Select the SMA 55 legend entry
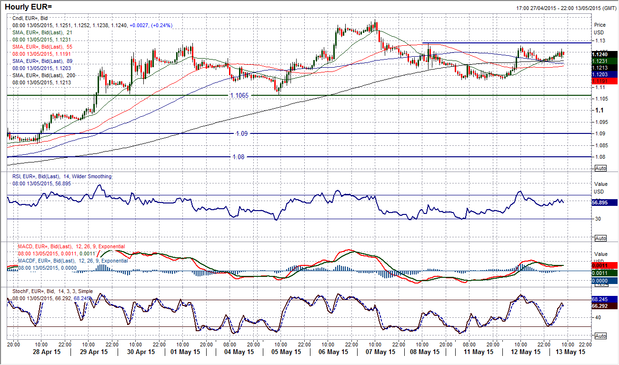 [x=42, y=47]
